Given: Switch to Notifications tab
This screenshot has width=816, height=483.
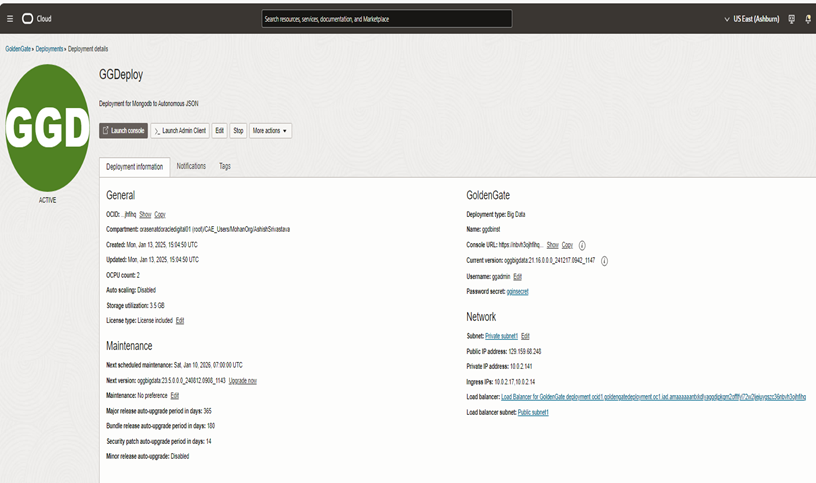Looking at the screenshot, I should pyautogui.click(x=191, y=166).
